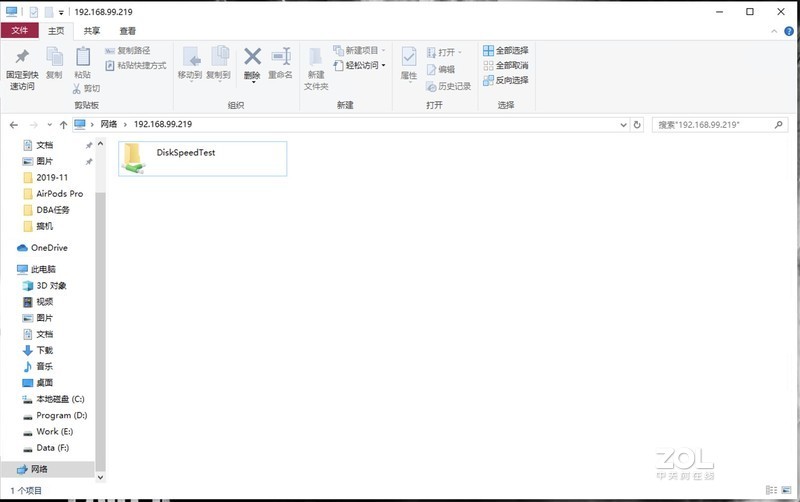Switch to the large icons view icon
This screenshot has height=502, width=800.
point(786,490)
